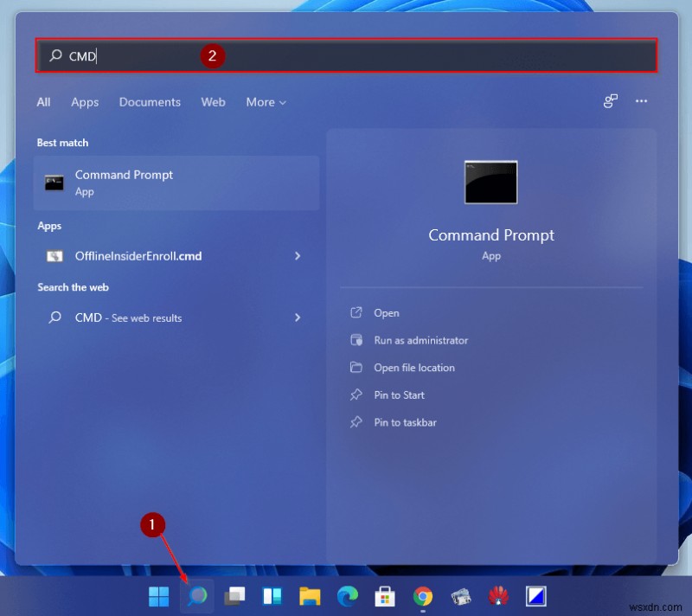
Task: Launch Microsoft Edge from the taskbar
Action: coord(348,596)
